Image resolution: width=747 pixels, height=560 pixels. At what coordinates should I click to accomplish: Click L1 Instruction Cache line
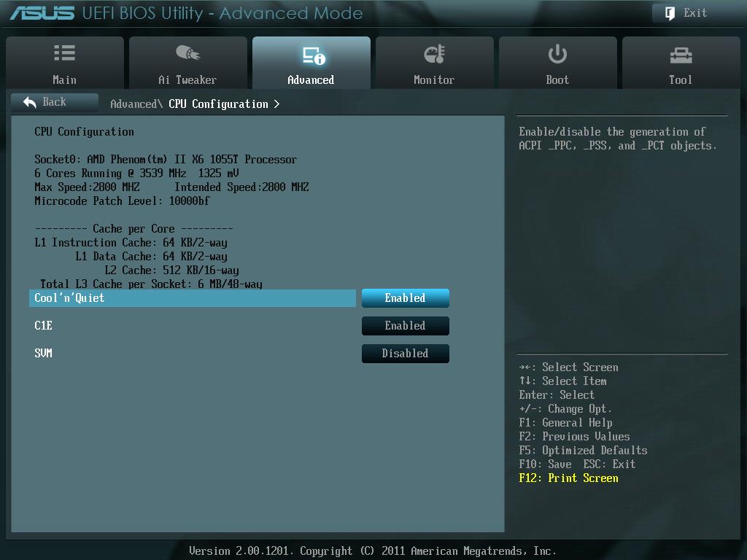[131, 242]
